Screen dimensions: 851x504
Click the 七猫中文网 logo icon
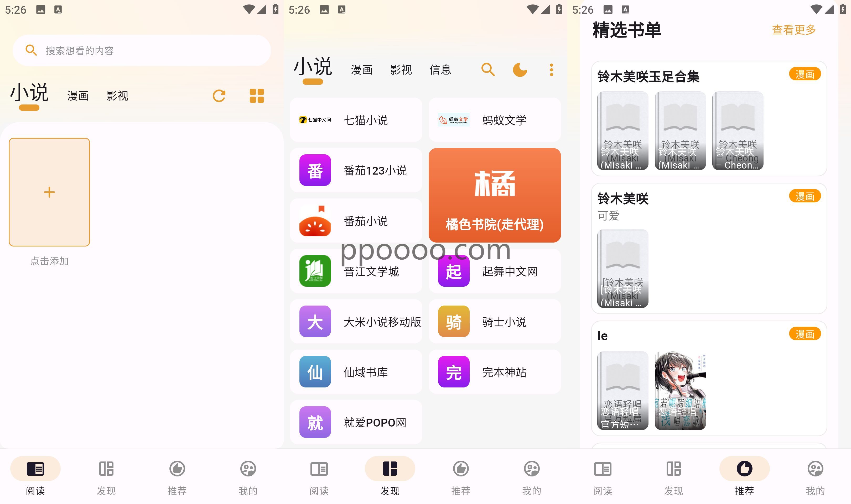point(315,120)
